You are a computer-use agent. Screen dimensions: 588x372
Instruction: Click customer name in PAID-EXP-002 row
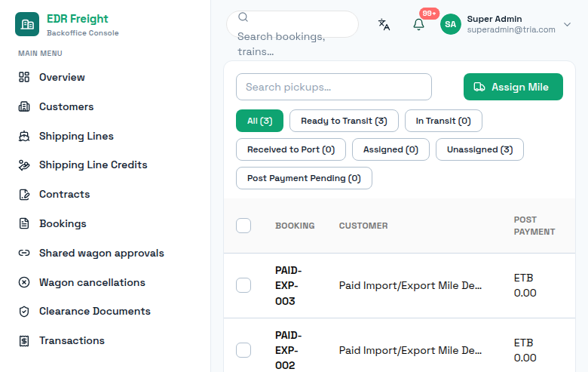point(410,350)
